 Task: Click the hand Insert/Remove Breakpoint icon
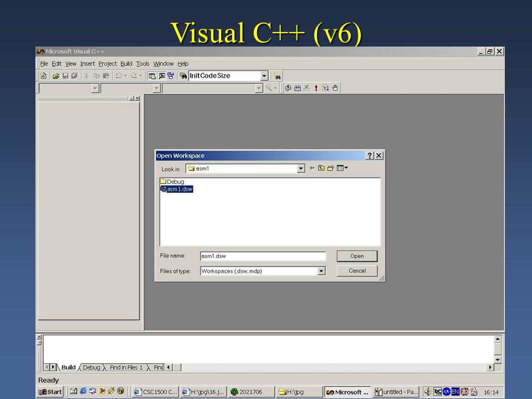(335, 88)
